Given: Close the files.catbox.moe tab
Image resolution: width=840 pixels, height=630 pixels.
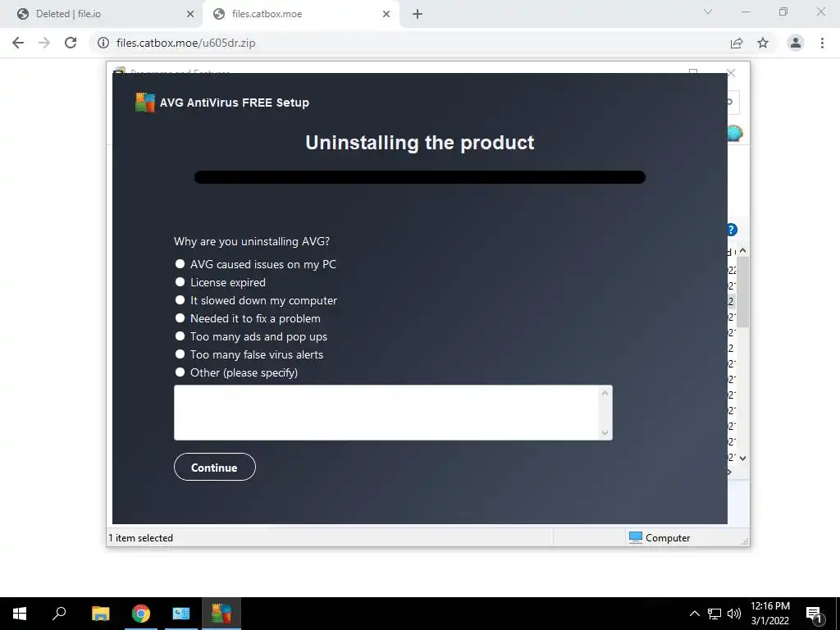Looking at the screenshot, I should pyautogui.click(x=386, y=14).
